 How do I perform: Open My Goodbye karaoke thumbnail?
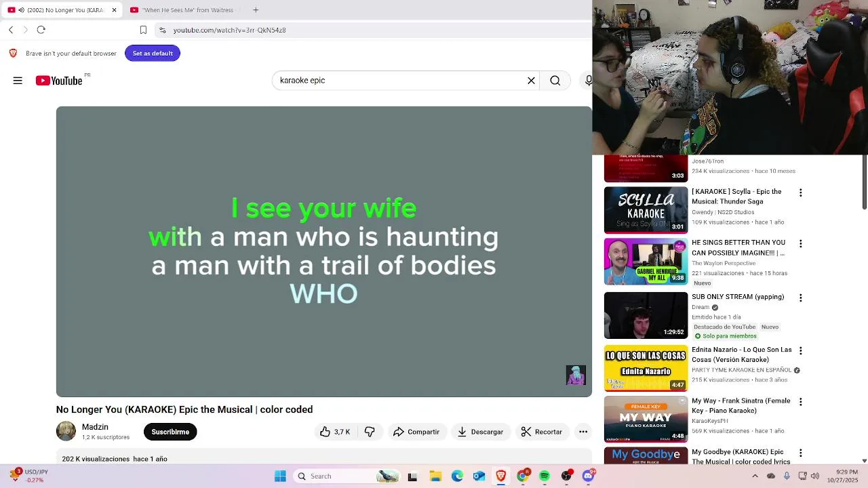pos(646,456)
